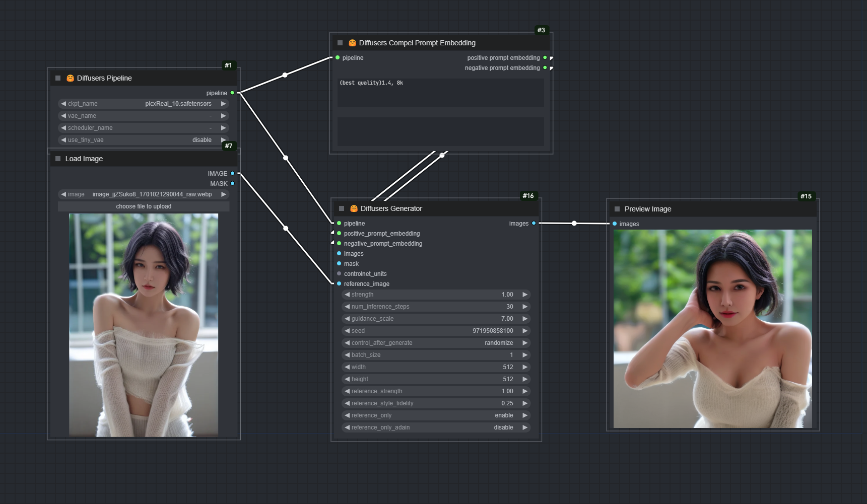The height and width of the screenshot is (504, 867).
Task: Click the Diffusers Pipeline node title
Action: tap(104, 78)
